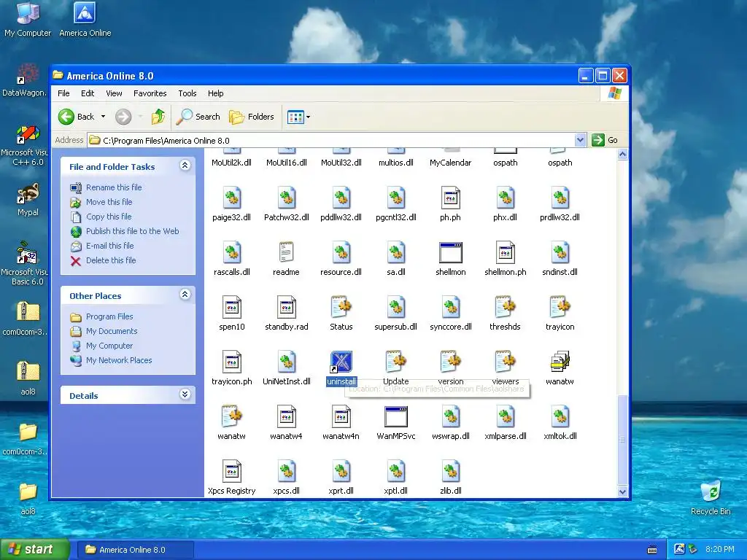Collapse the File and Folder Tasks panel
Viewport: 747px width, 560px height.
[185, 166]
